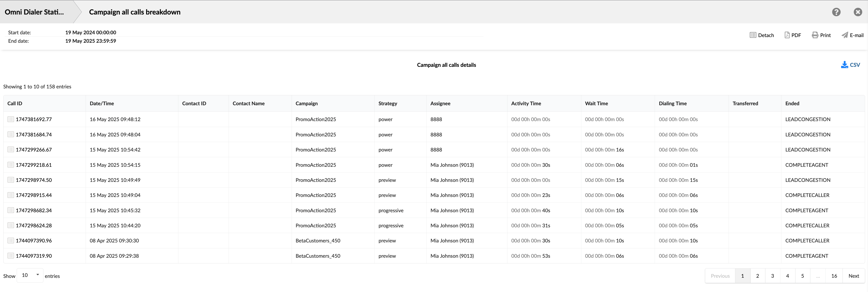The height and width of the screenshot is (292, 868).
Task: Open the entries-per-page dropdown
Action: point(30,275)
